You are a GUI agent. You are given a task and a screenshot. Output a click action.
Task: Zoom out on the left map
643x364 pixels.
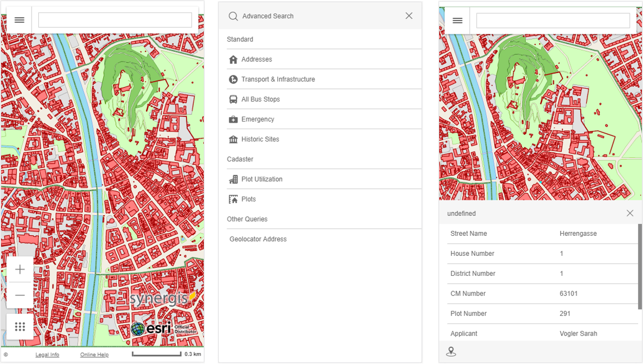[20, 295]
